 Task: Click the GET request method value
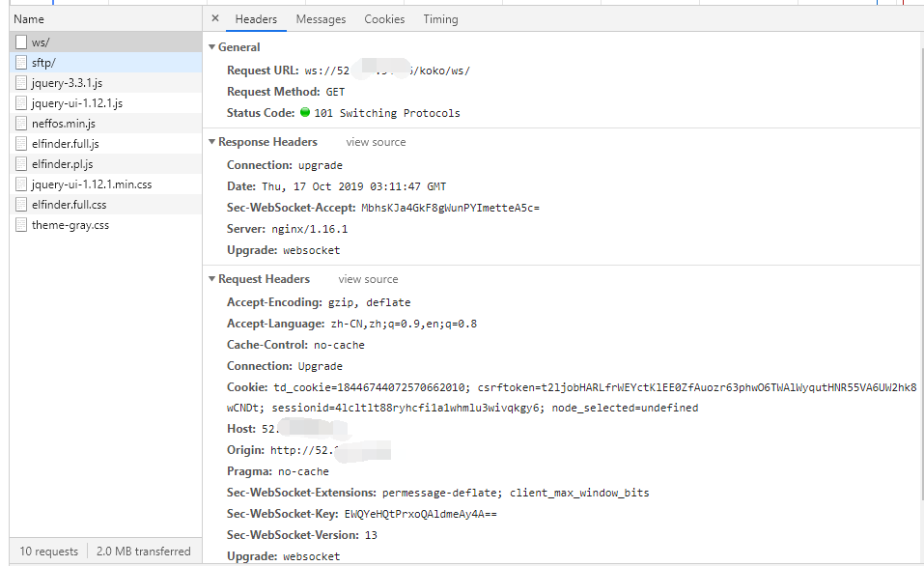coord(335,92)
